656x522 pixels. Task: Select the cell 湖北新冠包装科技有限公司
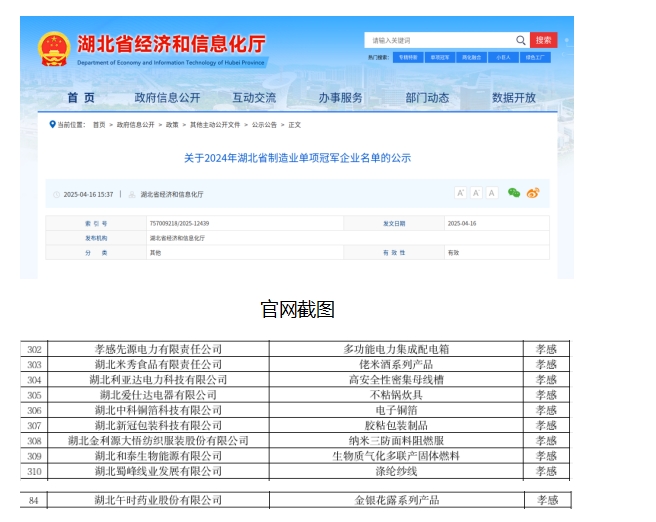(158, 425)
